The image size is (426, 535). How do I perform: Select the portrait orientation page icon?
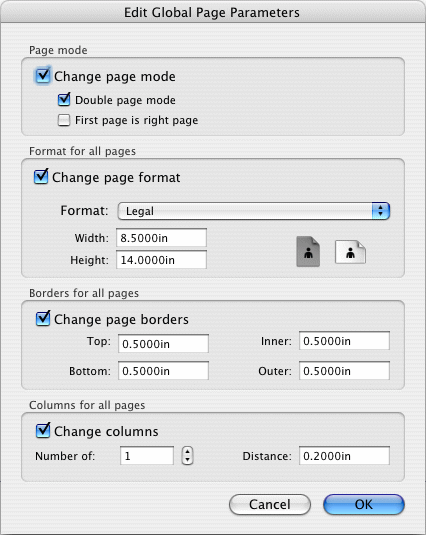[x=308, y=252]
